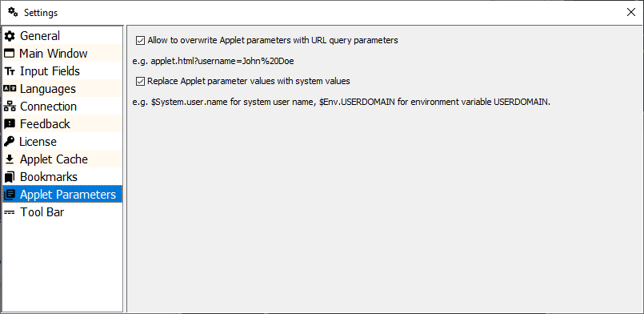Screen dimensions: 644x314
Task: Select License in the settings list
Action: 62,142
